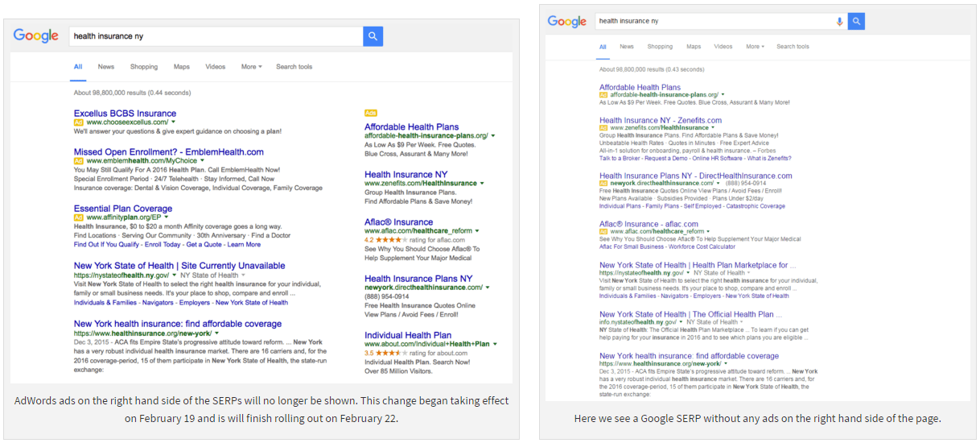980x443 pixels.
Task: Click the Ads badge above the side ads column
Action: [x=371, y=113]
